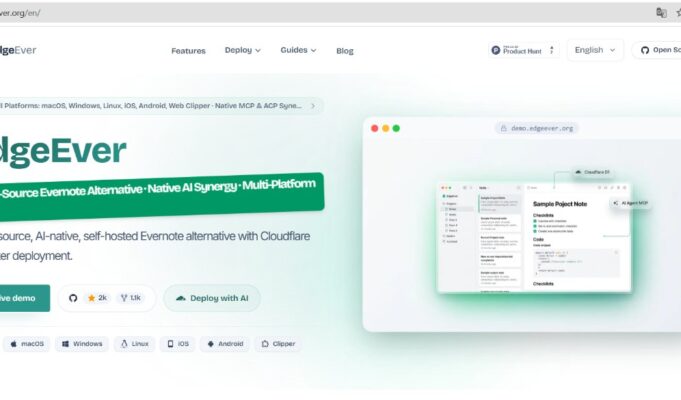The image size is (681, 400).
Task: Click the demo app screenshot thumbnail
Action: (x=534, y=238)
